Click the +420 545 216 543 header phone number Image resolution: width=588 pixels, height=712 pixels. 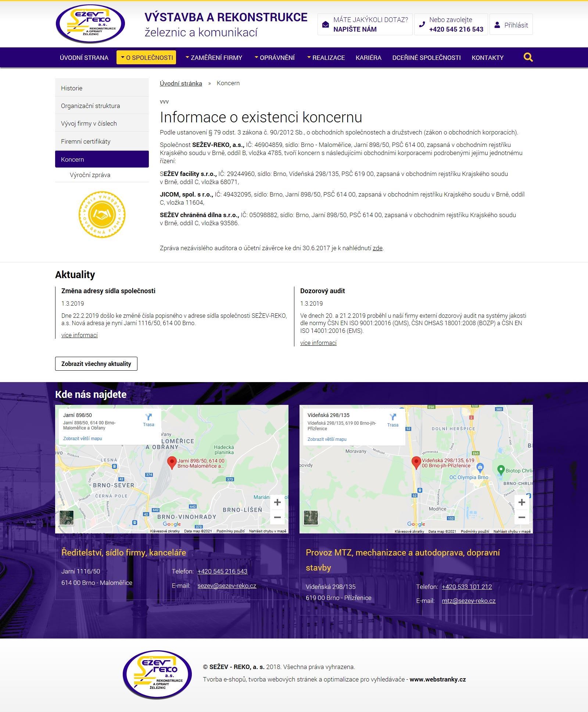456,29
